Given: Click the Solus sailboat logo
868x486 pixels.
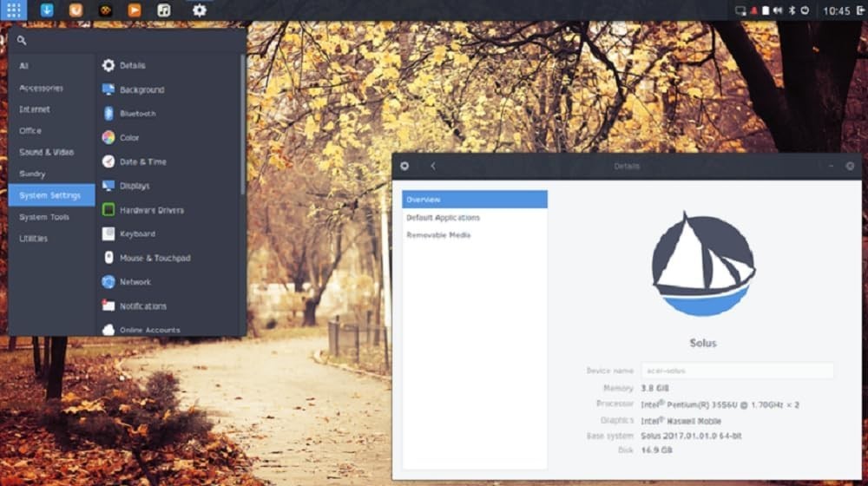Looking at the screenshot, I should pyautogui.click(x=703, y=264).
